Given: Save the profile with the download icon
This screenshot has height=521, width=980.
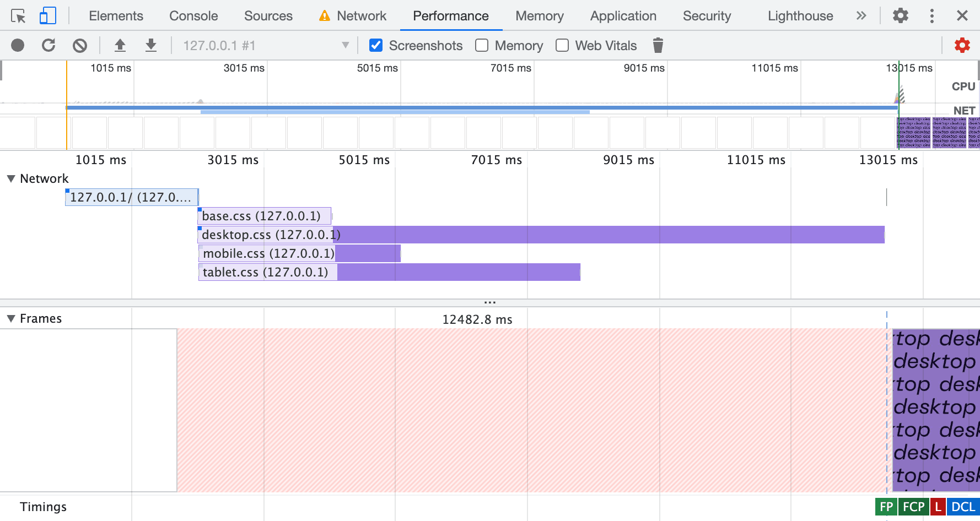Looking at the screenshot, I should click(x=151, y=45).
